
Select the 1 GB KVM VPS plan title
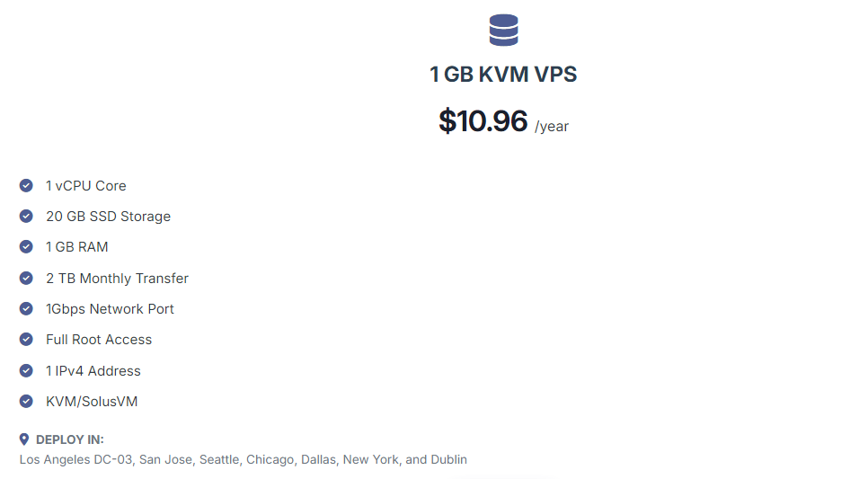click(503, 75)
